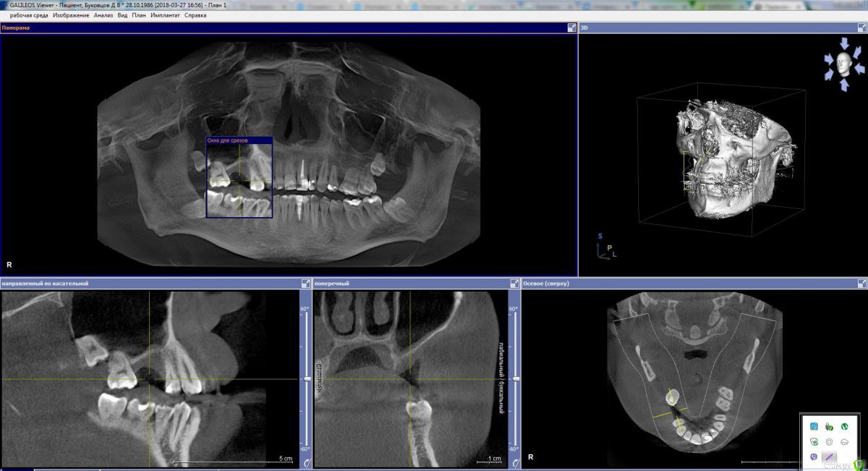Open the Справка menu
Screen dimensions: 868x471
coord(195,15)
